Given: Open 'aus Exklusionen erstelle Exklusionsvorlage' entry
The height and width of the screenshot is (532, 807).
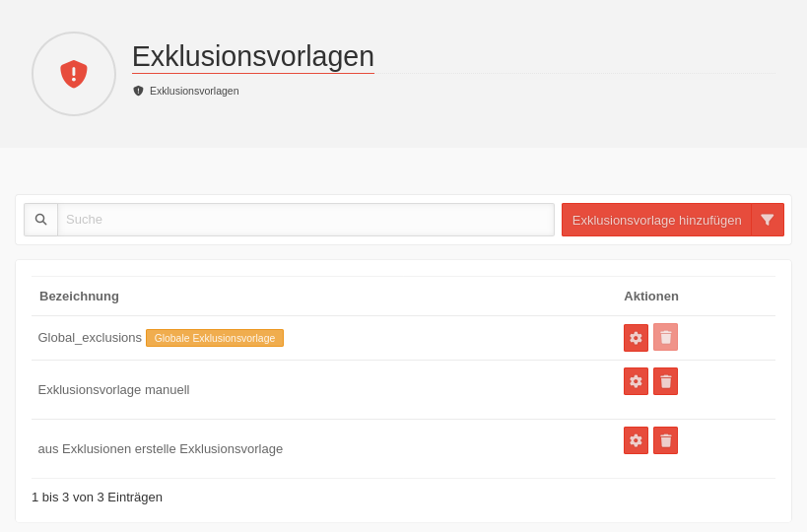Looking at the screenshot, I should coord(160,448).
